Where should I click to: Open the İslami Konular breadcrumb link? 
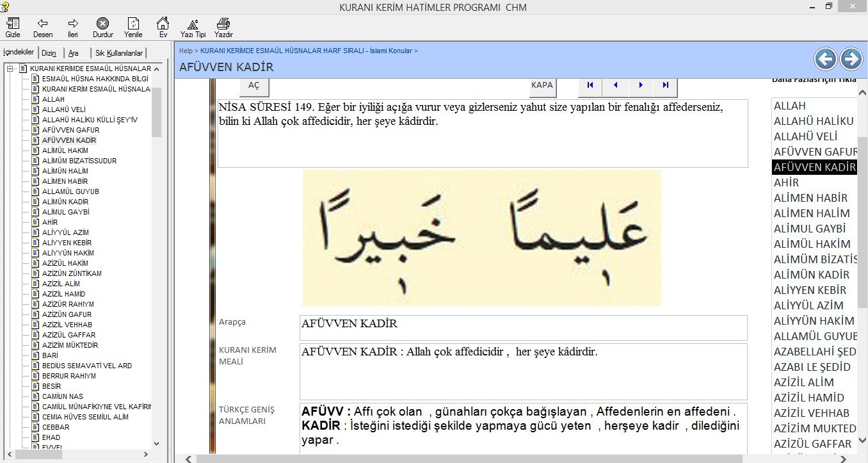point(392,51)
